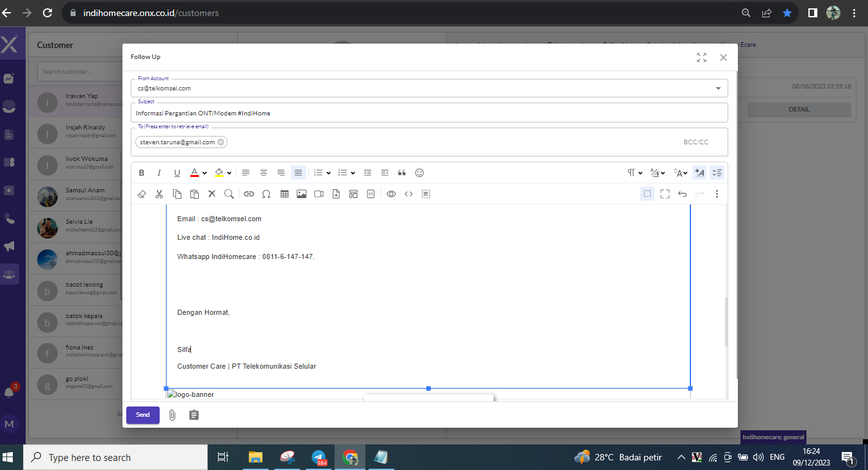Switch to source code view icon
868x470 pixels.
[408, 194]
